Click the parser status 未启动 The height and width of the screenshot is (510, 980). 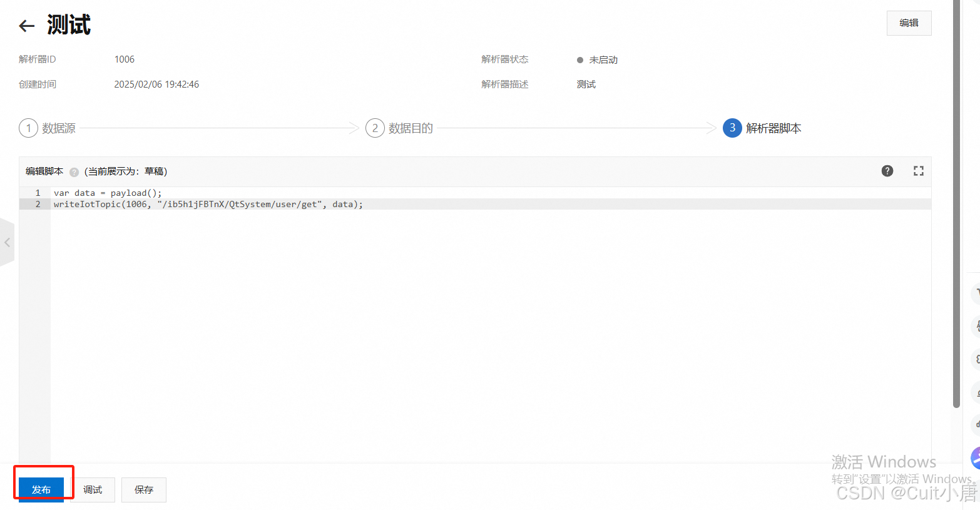pos(598,60)
